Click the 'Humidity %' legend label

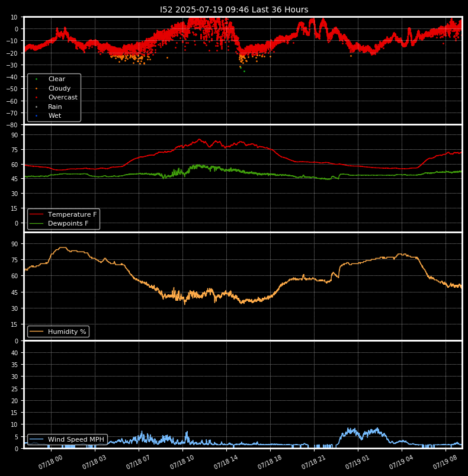[x=67, y=332]
